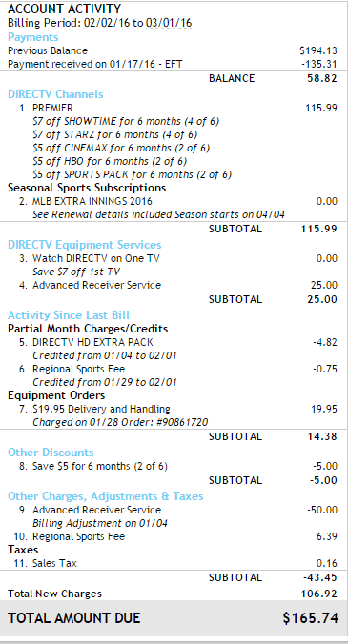This screenshot has width=348, height=644.
Task: Open the Activity Since Last Bill heading
Action: pyautogui.click(x=69, y=315)
